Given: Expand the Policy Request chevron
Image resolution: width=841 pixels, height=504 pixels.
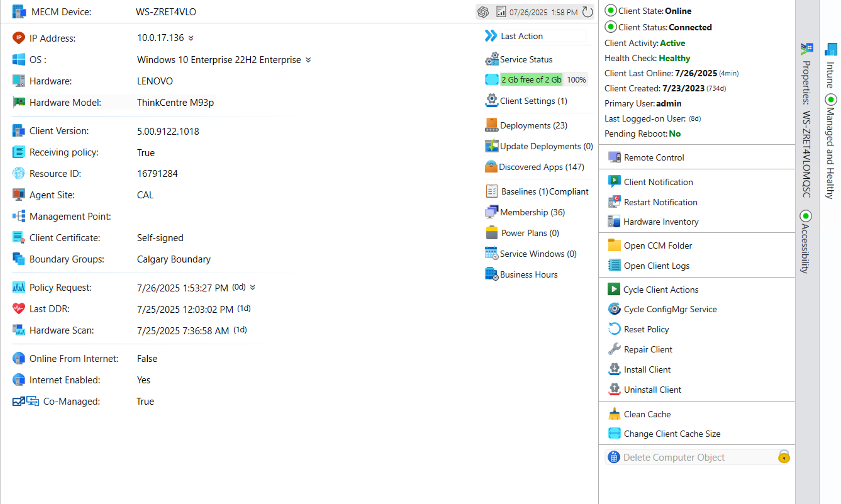Looking at the screenshot, I should [252, 287].
